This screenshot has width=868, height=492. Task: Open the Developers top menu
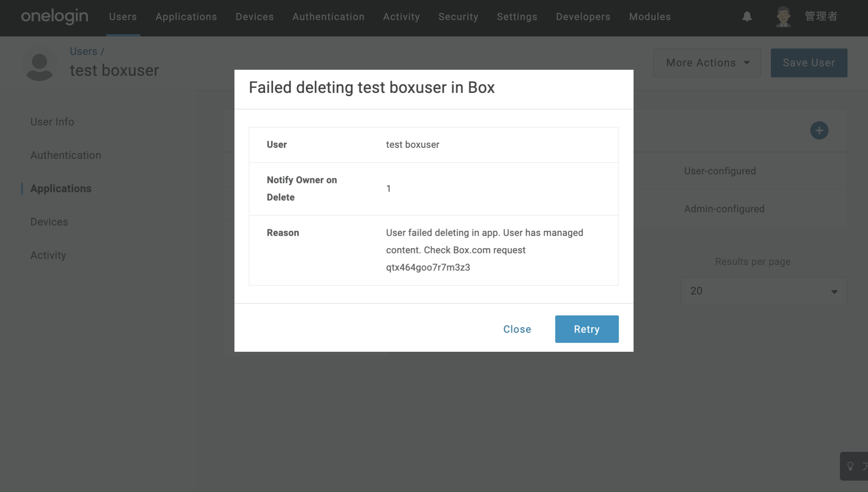pos(583,17)
